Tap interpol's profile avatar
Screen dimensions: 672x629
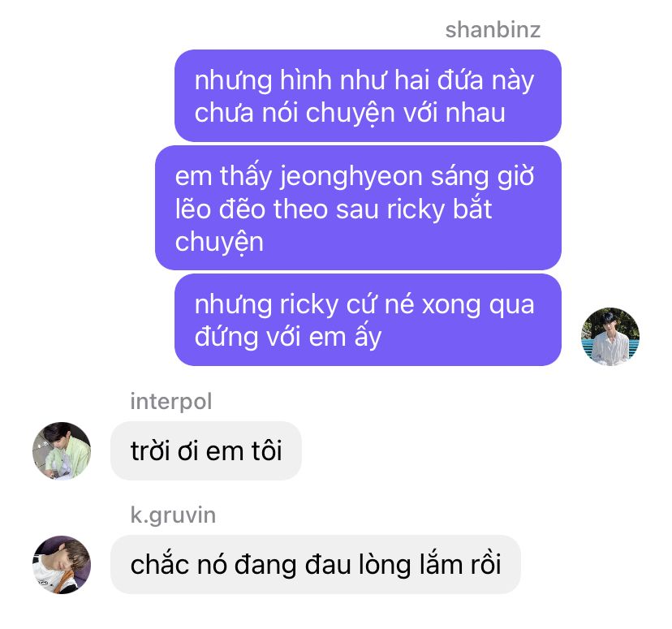tap(62, 450)
